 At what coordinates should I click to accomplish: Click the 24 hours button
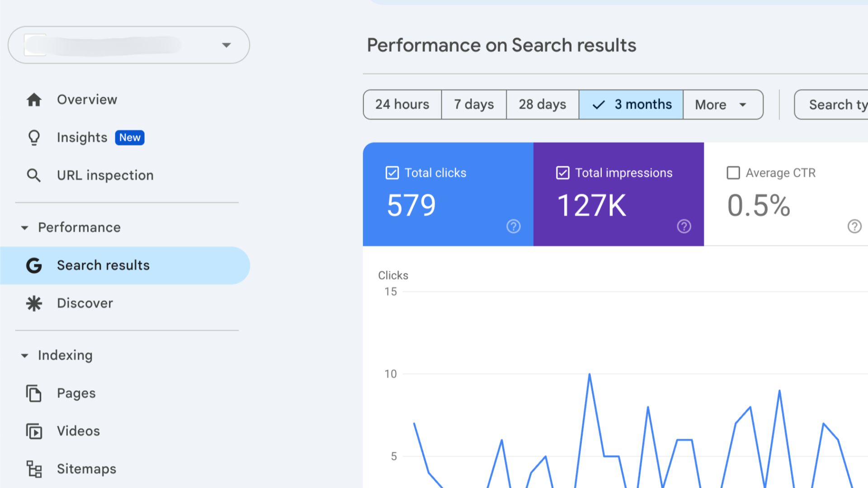pos(402,104)
